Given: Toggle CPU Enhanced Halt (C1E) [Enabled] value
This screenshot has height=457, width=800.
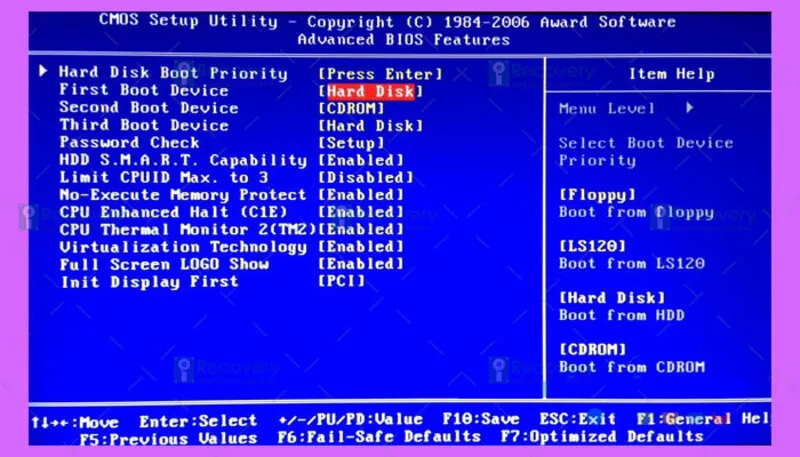Looking at the screenshot, I should (x=361, y=212).
